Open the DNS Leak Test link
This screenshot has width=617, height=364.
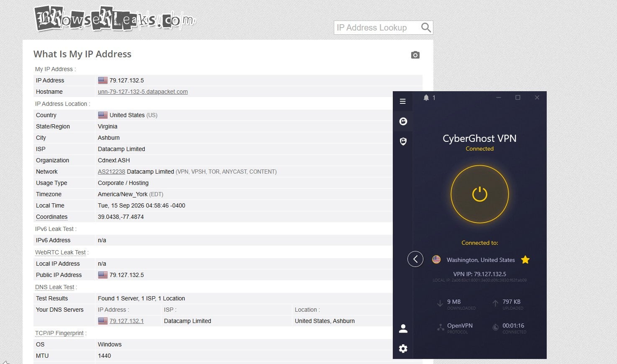point(54,287)
